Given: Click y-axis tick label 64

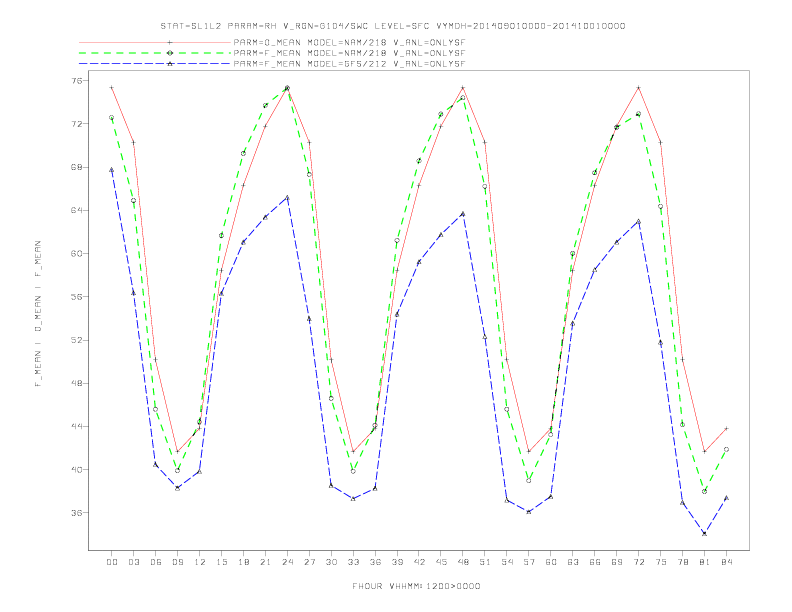Looking at the screenshot, I should [78, 210].
